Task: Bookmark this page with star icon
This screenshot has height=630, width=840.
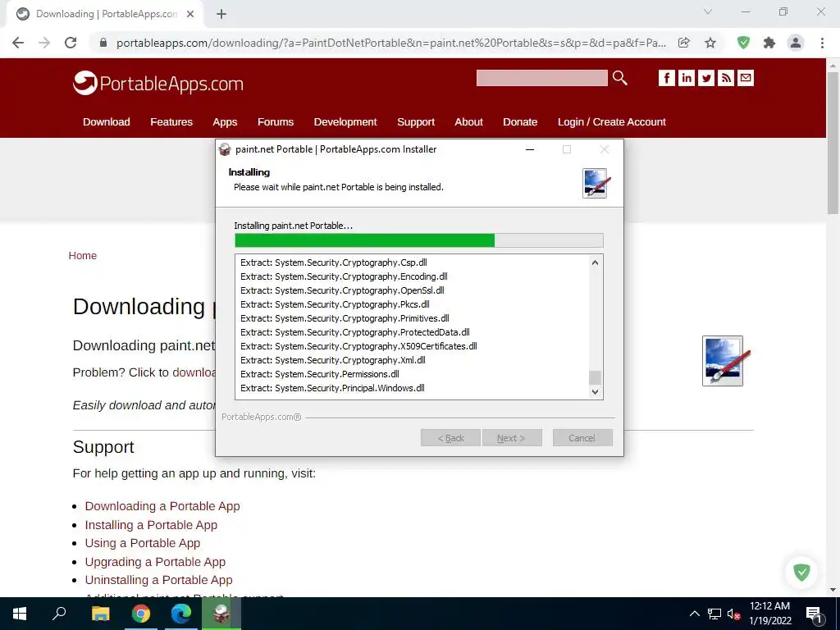Action: point(710,43)
